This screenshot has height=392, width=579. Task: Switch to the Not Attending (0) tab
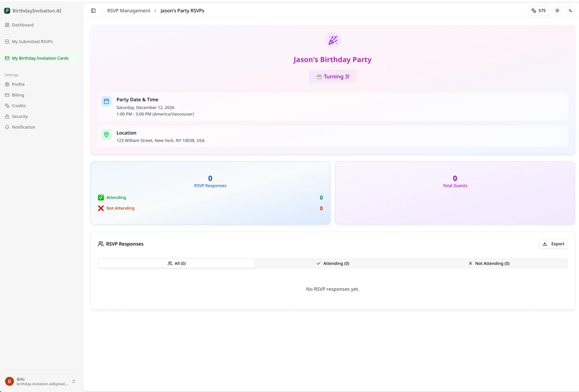tap(489, 263)
